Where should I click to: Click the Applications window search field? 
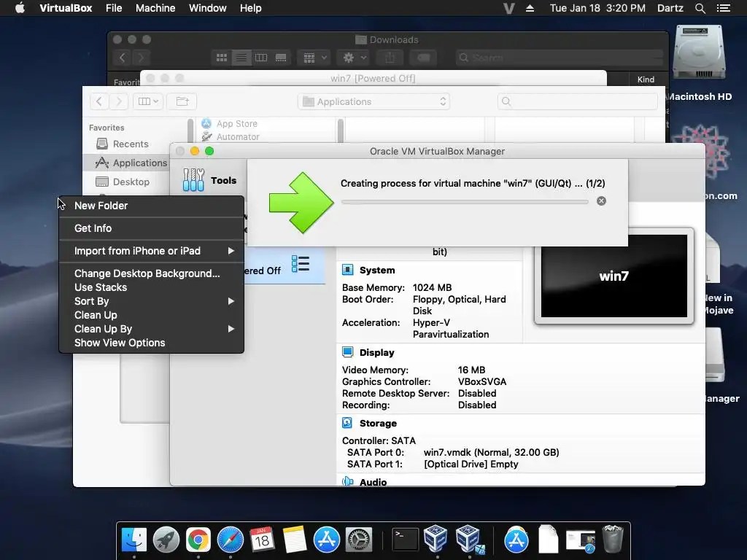click(x=578, y=101)
